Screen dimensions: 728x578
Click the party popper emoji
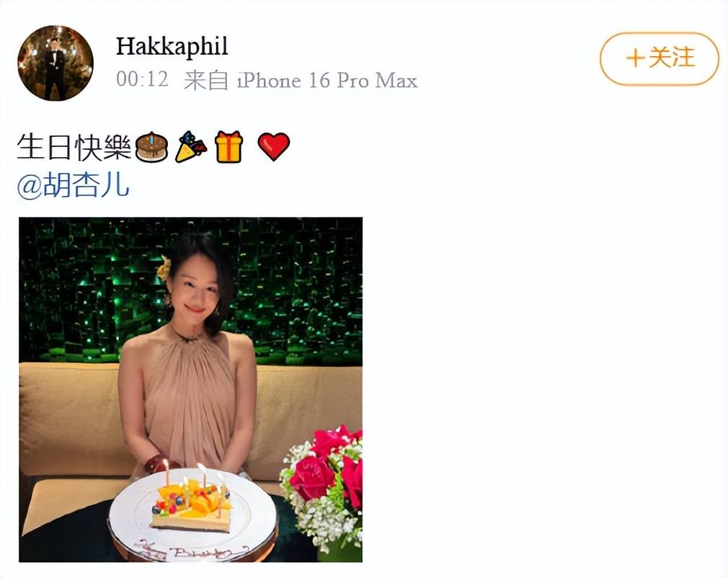tap(191, 147)
